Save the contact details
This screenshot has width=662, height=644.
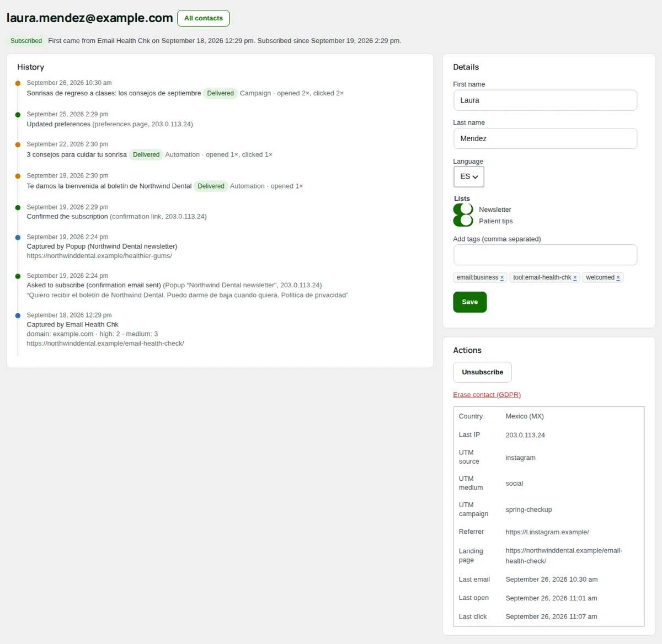tap(469, 302)
